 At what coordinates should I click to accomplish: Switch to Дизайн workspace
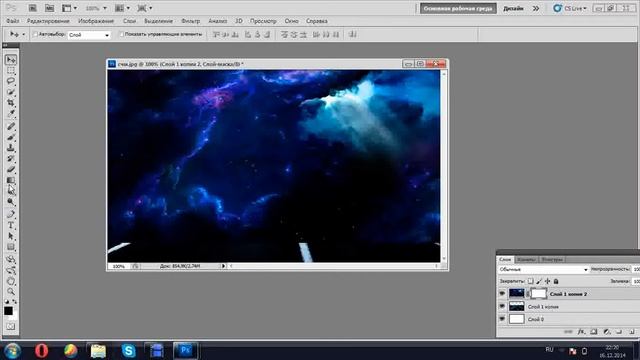513,8
